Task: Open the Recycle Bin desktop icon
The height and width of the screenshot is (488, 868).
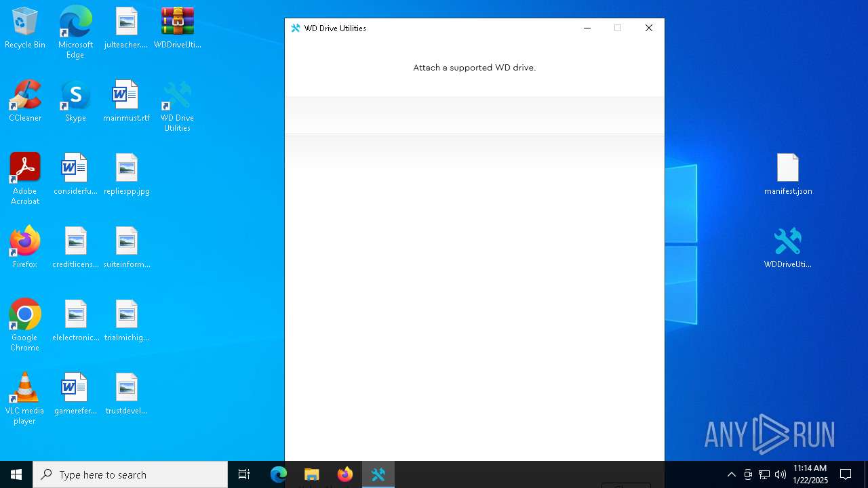Action: coord(25,28)
